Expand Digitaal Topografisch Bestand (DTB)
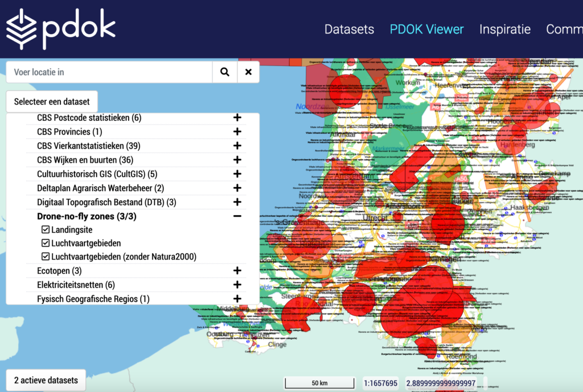The width and height of the screenshot is (583, 392). click(x=237, y=202)
